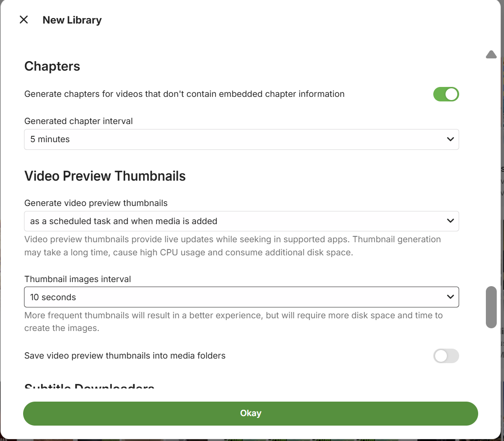Click the New Library dialog title
Image resolution: width=504 pixels, height=441 pixels.
click(72, 20)
